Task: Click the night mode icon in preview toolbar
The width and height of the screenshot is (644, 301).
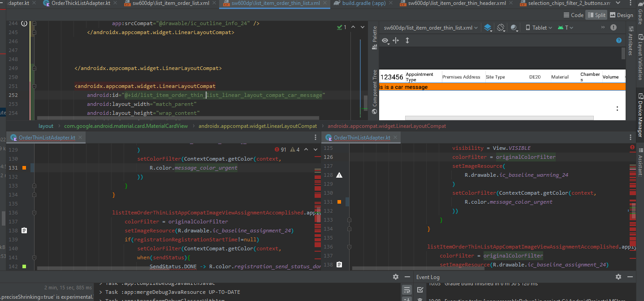Action: [x=514, y=28]
